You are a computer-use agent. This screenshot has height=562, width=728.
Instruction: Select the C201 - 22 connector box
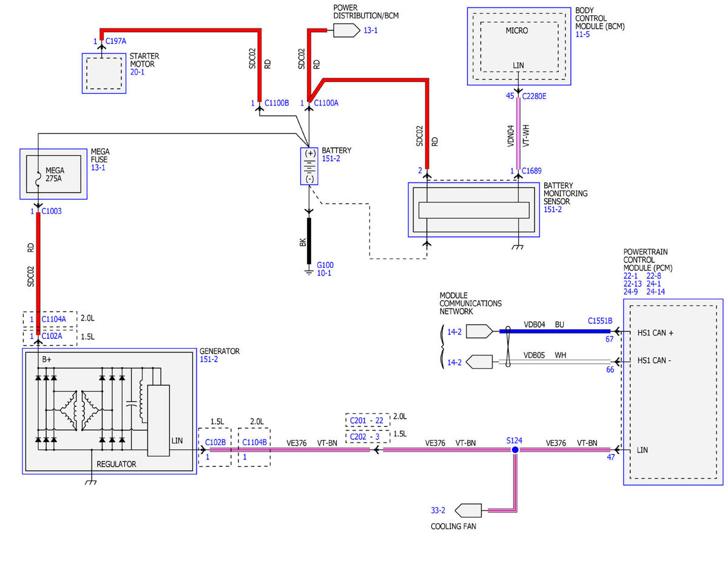point(368,420)
